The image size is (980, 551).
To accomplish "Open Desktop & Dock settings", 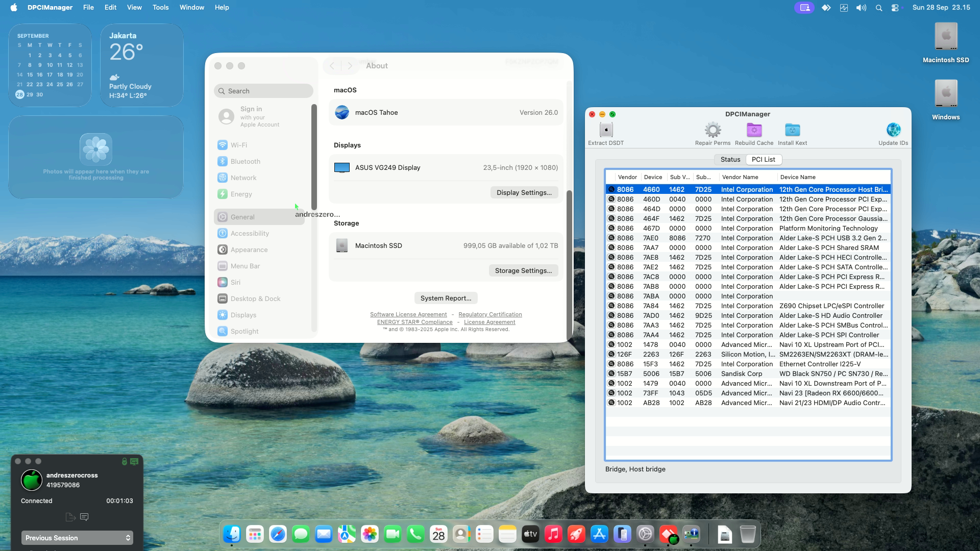I will coord(260,299).
